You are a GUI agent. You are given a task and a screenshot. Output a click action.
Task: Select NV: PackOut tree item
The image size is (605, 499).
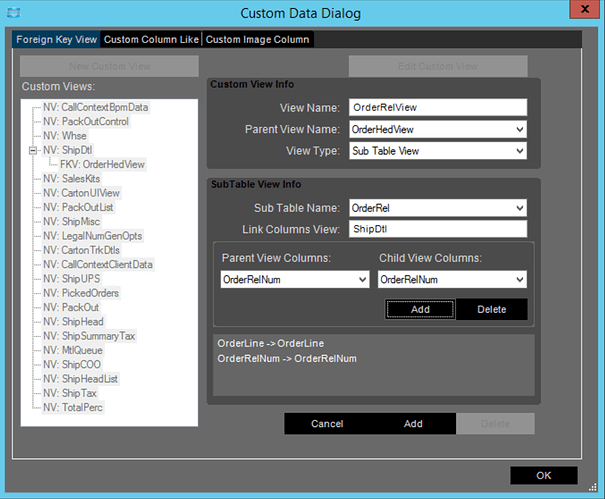pos(71,307)
